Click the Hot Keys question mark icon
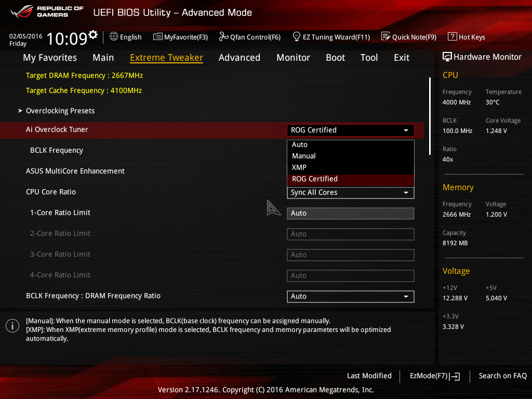 pyautogui.click(x=453, y=37)
